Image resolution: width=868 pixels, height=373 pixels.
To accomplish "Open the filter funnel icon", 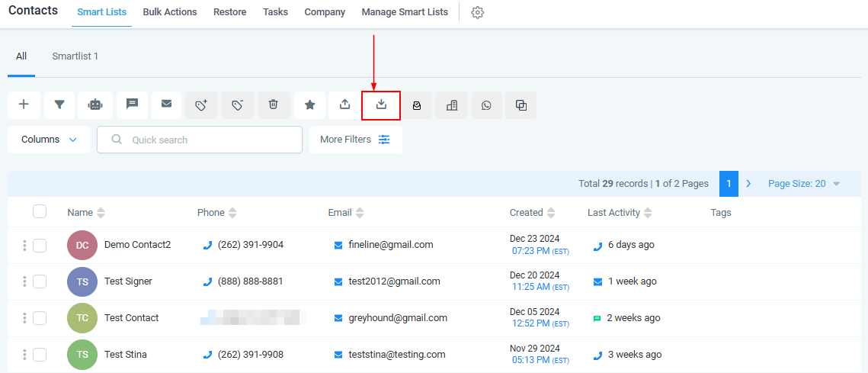I will pyautogui.click(x=59, y=105).
